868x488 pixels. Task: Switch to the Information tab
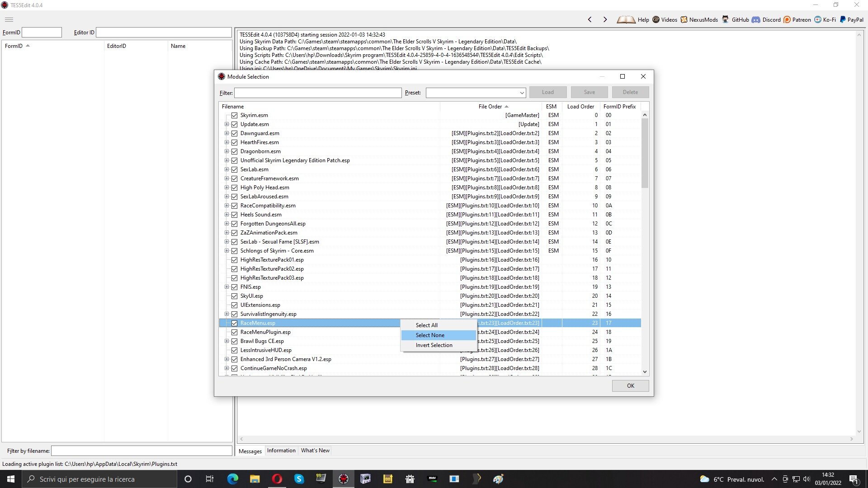281,450
